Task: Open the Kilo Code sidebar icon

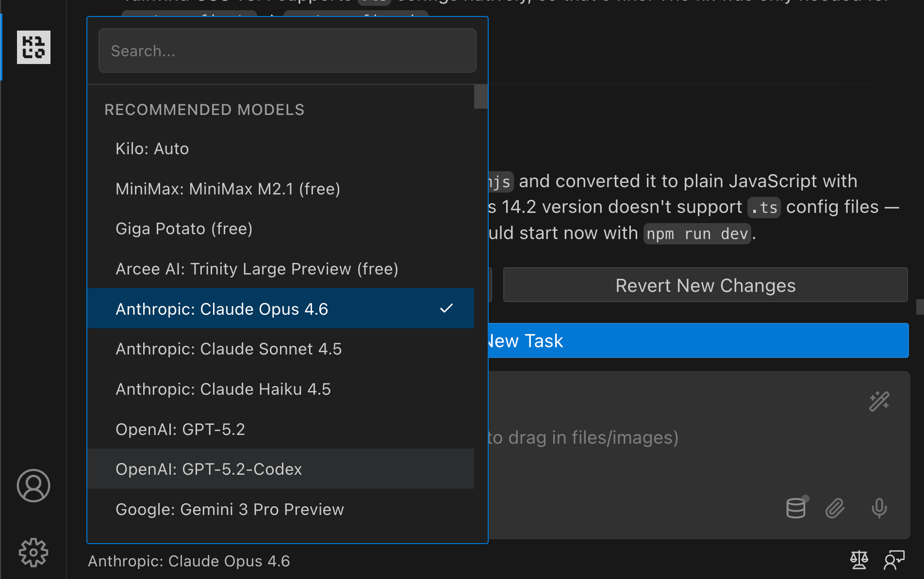Action: click(x=33, y=47)
